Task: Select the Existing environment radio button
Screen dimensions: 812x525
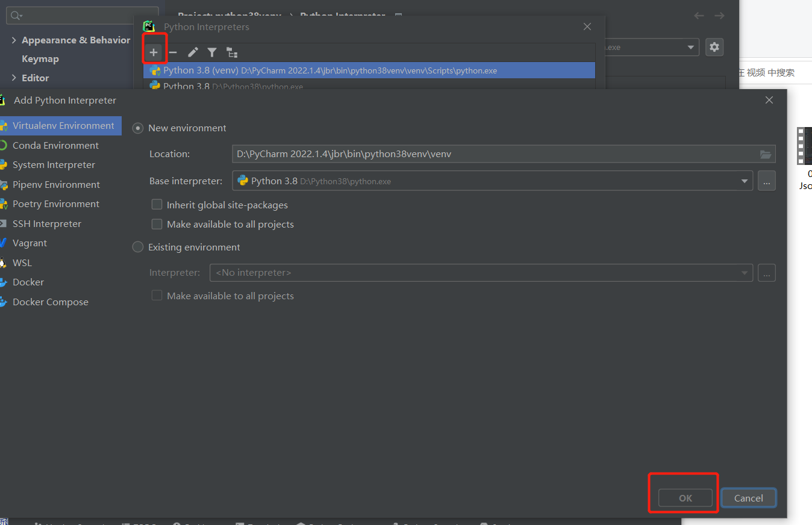Action: pos(138,247)
